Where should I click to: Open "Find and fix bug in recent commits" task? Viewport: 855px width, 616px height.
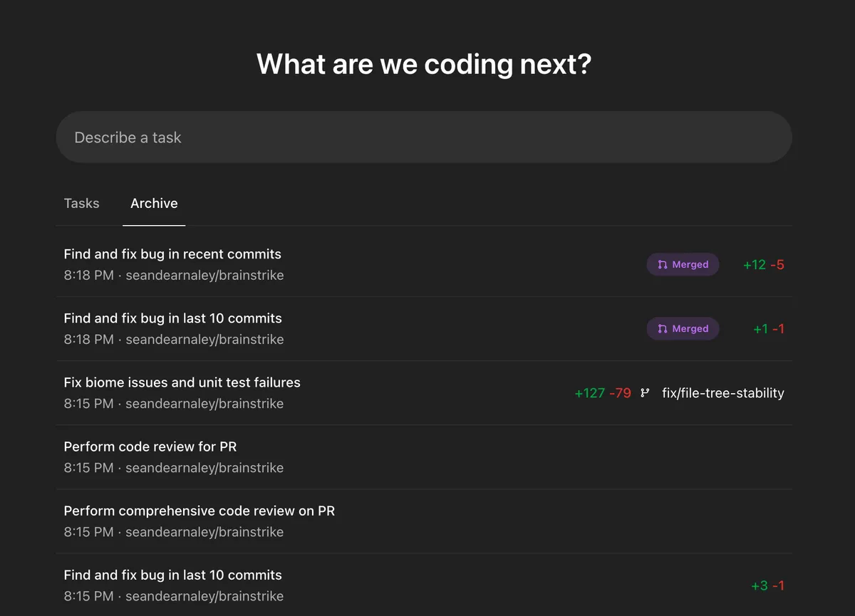172,254
